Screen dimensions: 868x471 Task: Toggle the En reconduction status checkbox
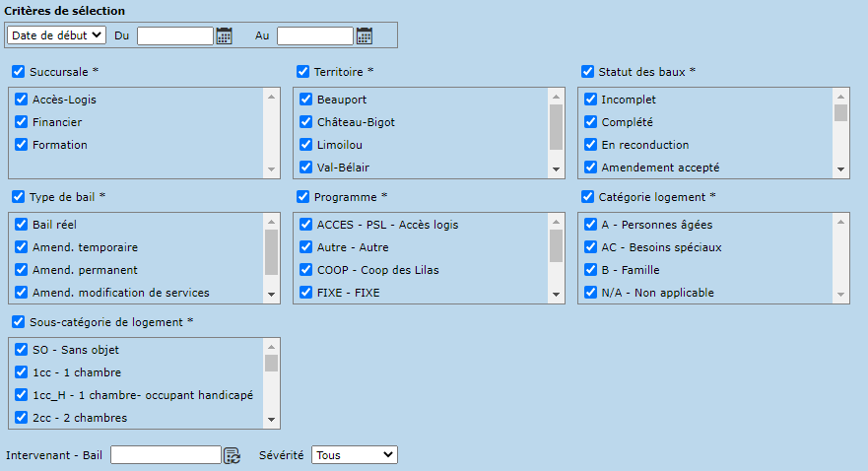590,145
